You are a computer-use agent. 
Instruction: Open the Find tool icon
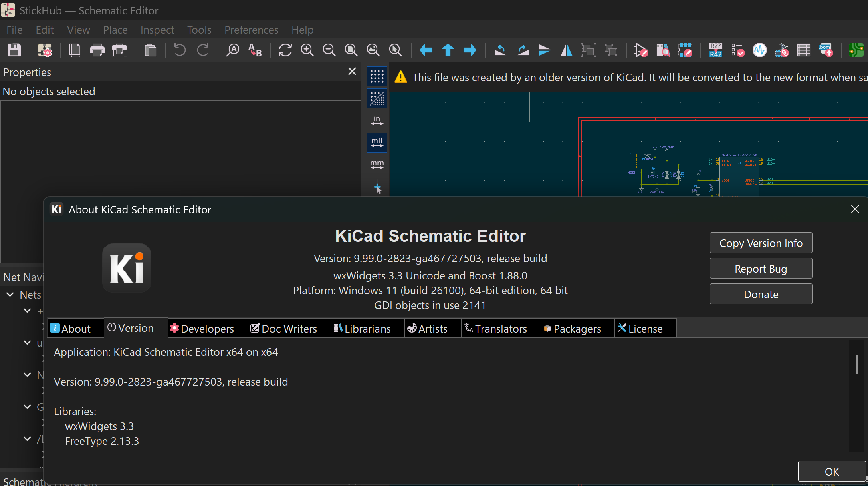tap(233, 50)
